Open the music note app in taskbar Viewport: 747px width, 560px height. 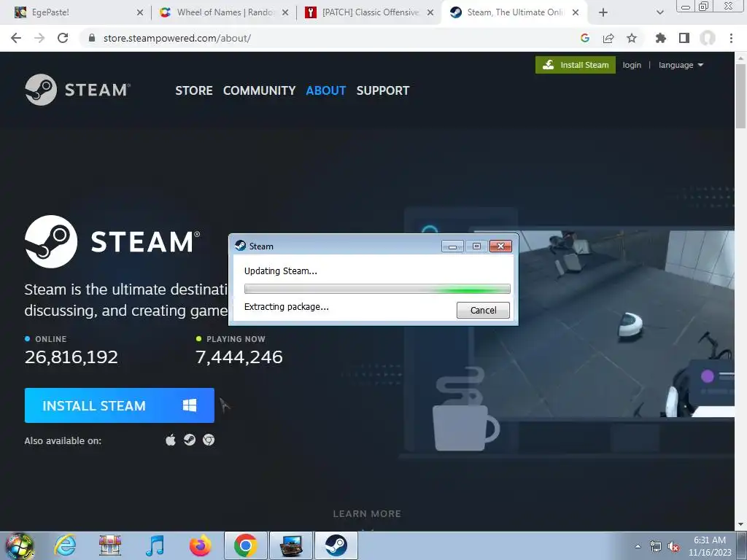pos(155,545)
